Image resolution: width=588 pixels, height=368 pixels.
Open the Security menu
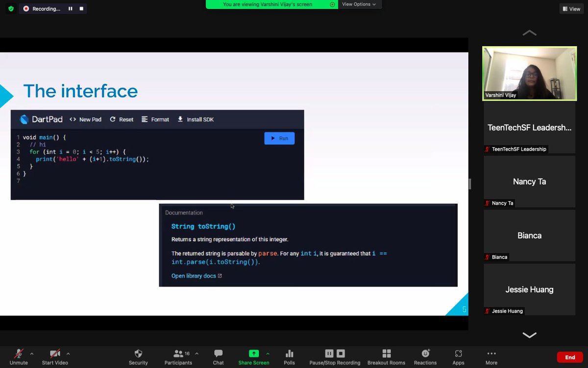point(138,357)
